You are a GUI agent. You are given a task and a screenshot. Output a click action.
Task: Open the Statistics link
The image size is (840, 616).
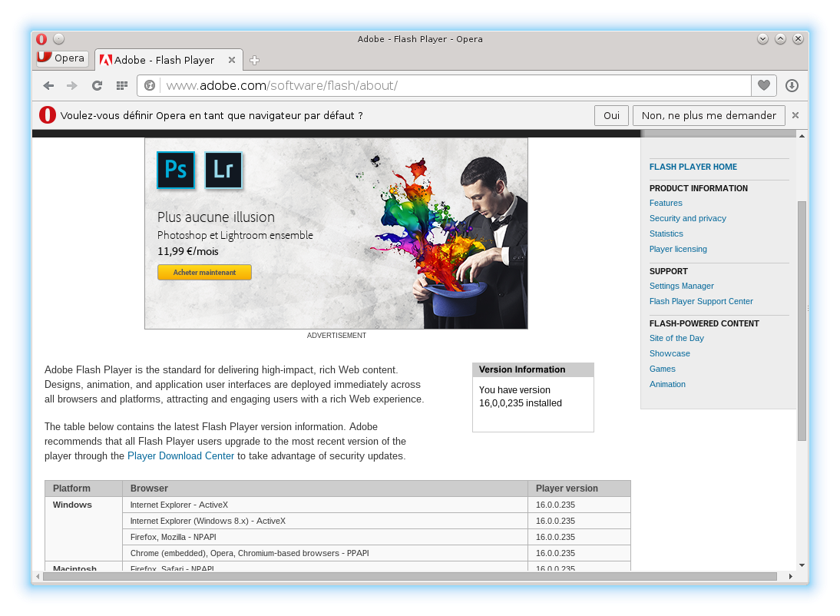tap(666, 233)
